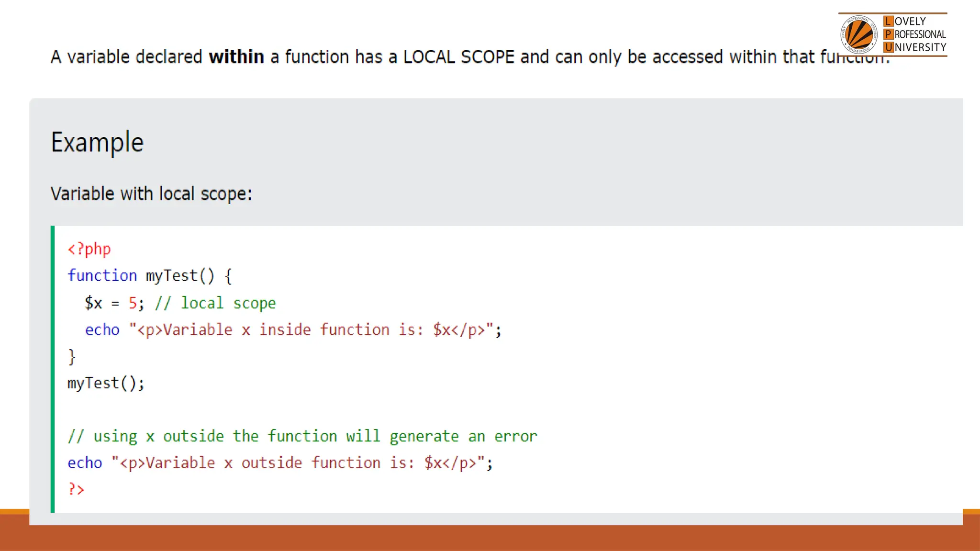Viewport: 980px width, 551px height.
Task: Click the orange L letter box
Action: click(x=888, y=21)
